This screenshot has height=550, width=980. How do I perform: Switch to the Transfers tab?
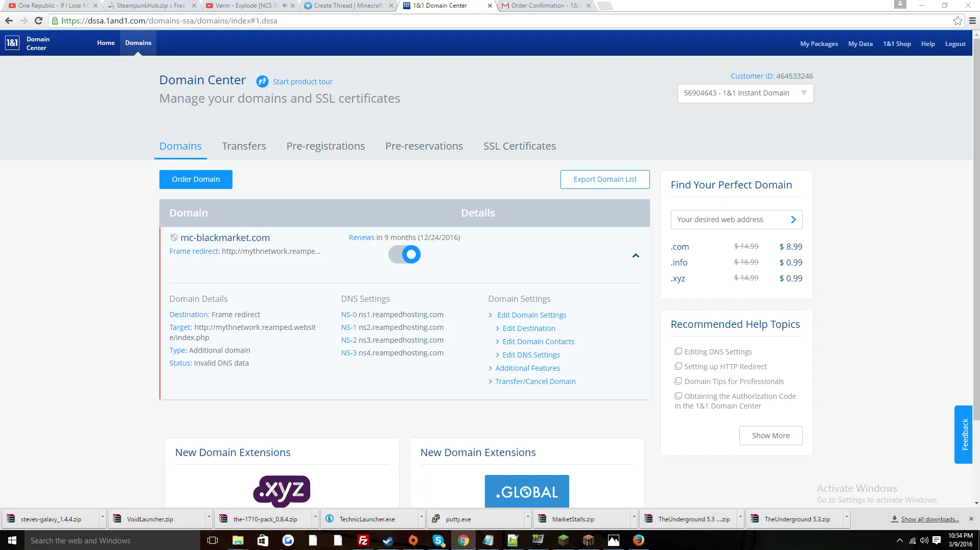point(244,146)
